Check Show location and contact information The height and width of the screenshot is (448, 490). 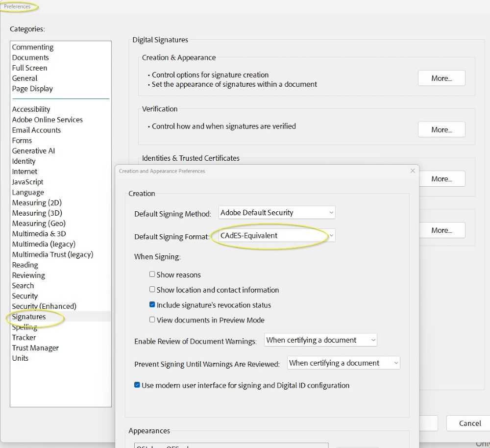point(152,290)
